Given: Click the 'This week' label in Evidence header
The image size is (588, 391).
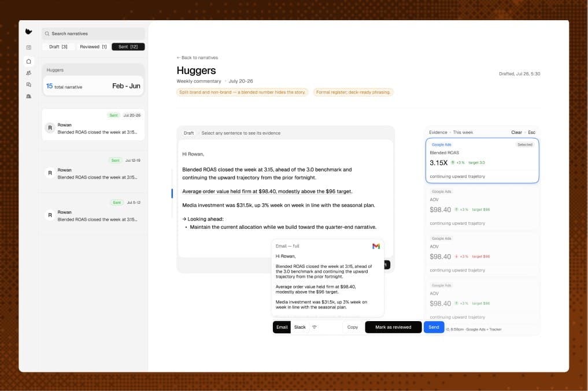Looking at the screenshot, I should [463, 133].
